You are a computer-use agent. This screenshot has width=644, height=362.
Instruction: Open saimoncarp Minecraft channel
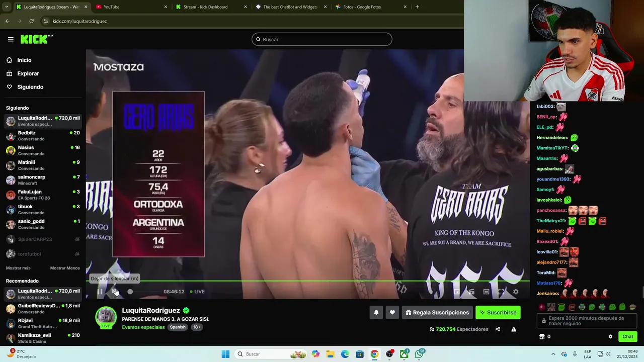click(x=43, y=180)
